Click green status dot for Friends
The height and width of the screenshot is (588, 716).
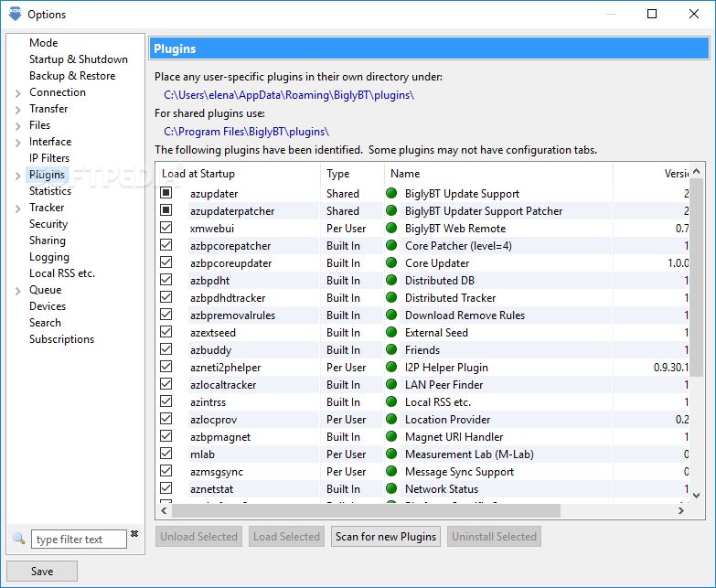pyautogui.click(x=391, y=349)
